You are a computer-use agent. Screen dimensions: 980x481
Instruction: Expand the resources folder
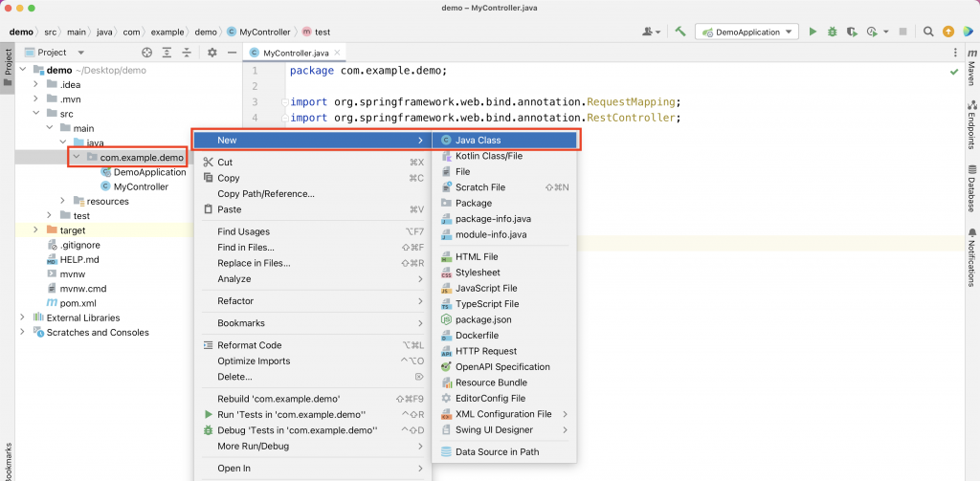(63, 201)
